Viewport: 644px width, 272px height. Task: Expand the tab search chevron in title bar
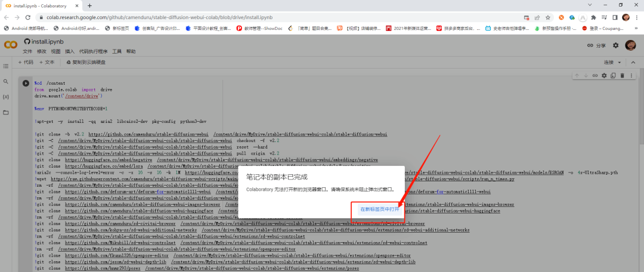590,5
